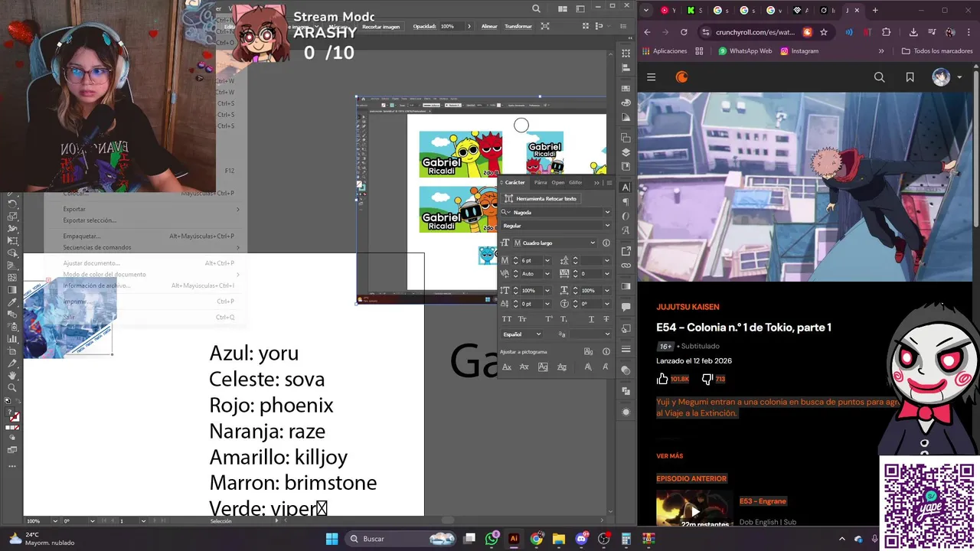Open the Auto kerning dropdown
Viewport: 980px width, 551px height.
[547, 273]
